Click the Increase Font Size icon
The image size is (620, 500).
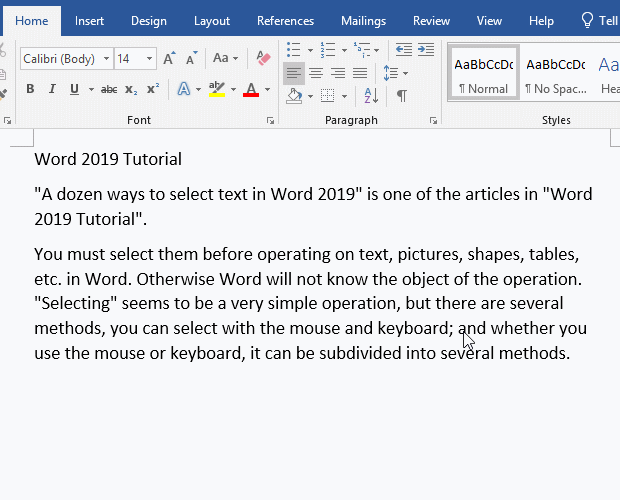pos(169,59)
